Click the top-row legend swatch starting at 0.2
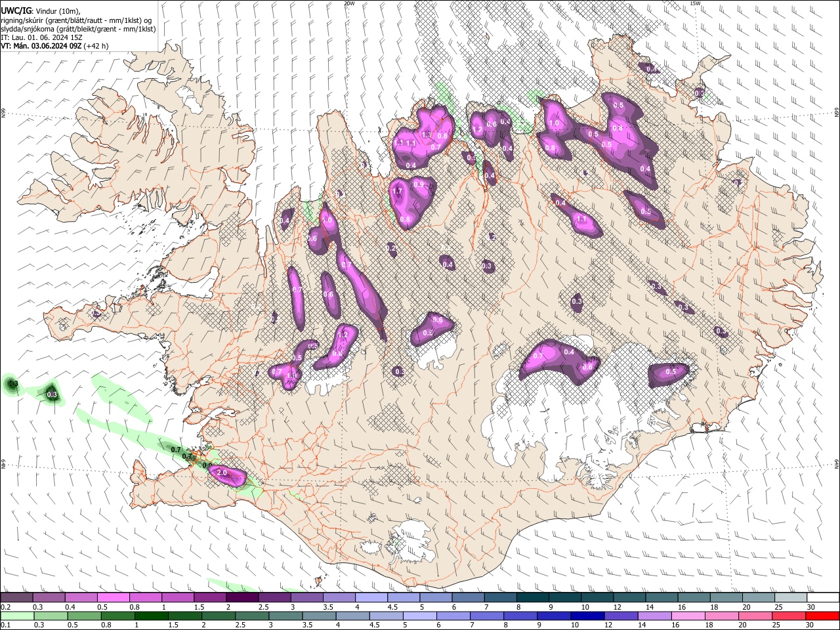This screenshot has width=840, height=630. (x=16, y=598)
